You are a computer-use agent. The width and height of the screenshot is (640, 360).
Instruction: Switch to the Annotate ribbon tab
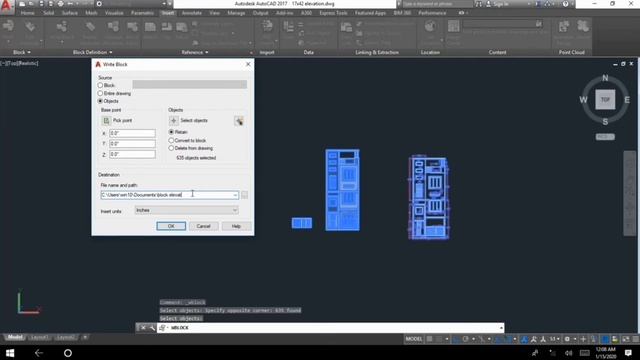[191, 13]
